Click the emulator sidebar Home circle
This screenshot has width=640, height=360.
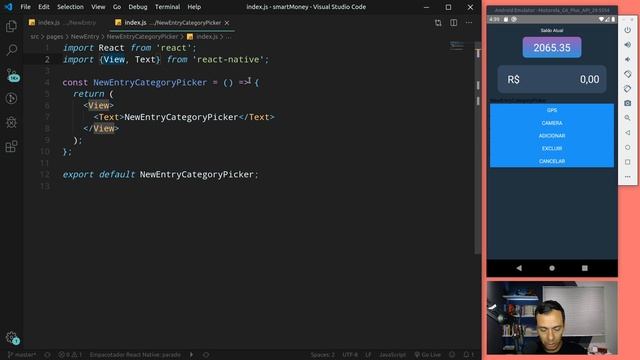[x=627, y=147]
